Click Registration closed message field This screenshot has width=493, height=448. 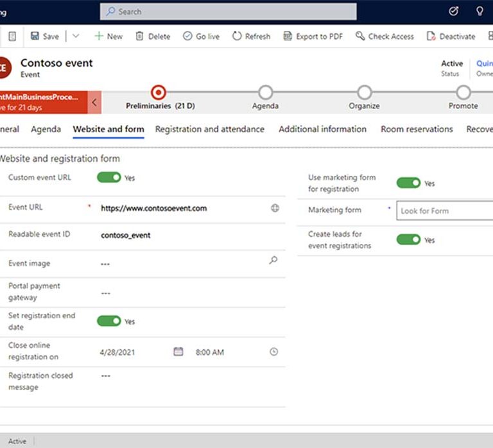coord(190,376)
